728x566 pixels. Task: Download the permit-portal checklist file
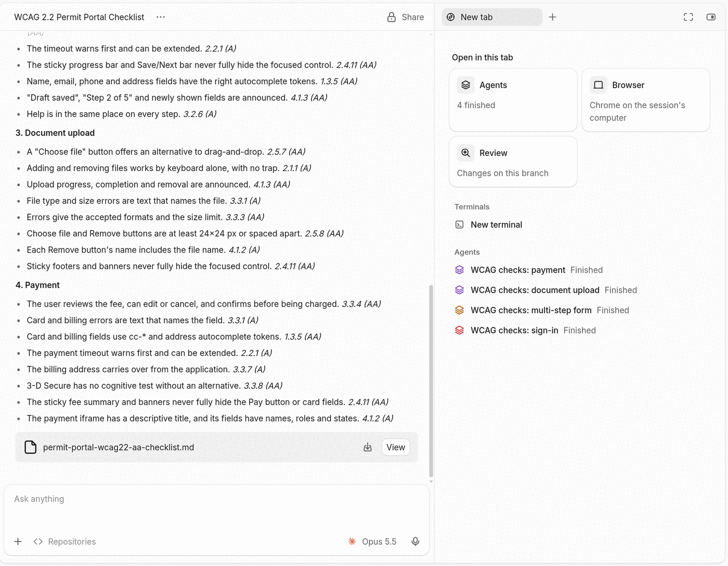point(368,447)
